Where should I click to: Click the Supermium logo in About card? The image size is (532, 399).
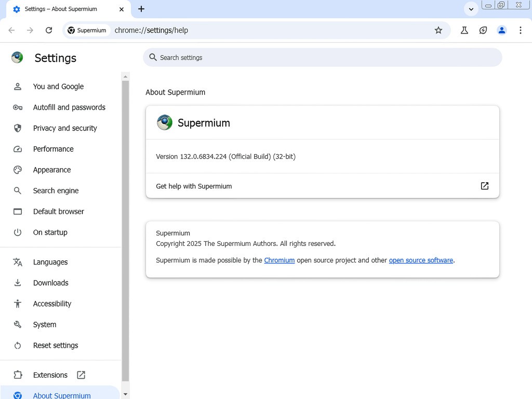(165, 123)
